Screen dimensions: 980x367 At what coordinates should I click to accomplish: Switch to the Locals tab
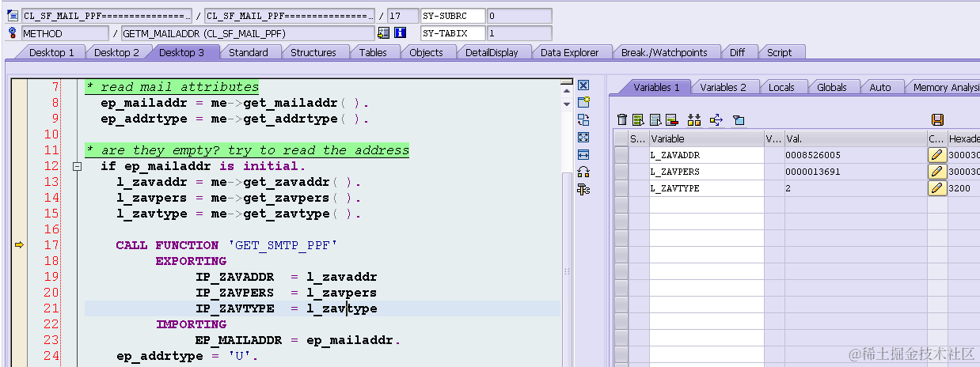(x=781, y=87)
